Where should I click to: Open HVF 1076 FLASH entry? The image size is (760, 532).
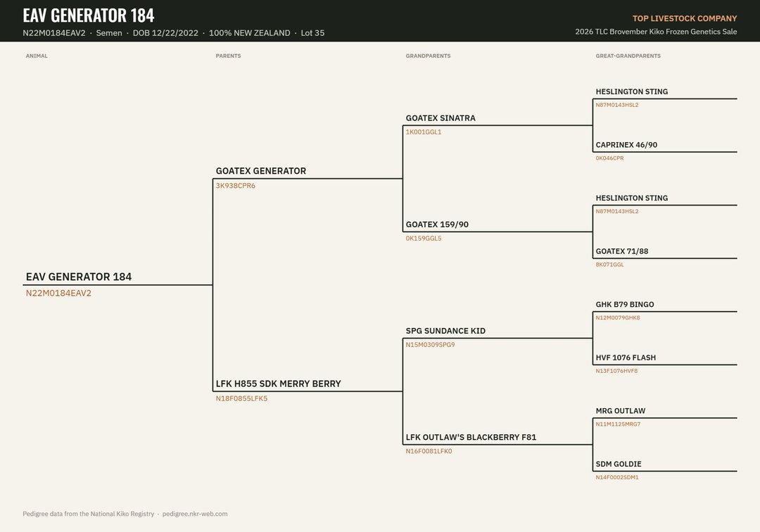(x=626, y=357)
